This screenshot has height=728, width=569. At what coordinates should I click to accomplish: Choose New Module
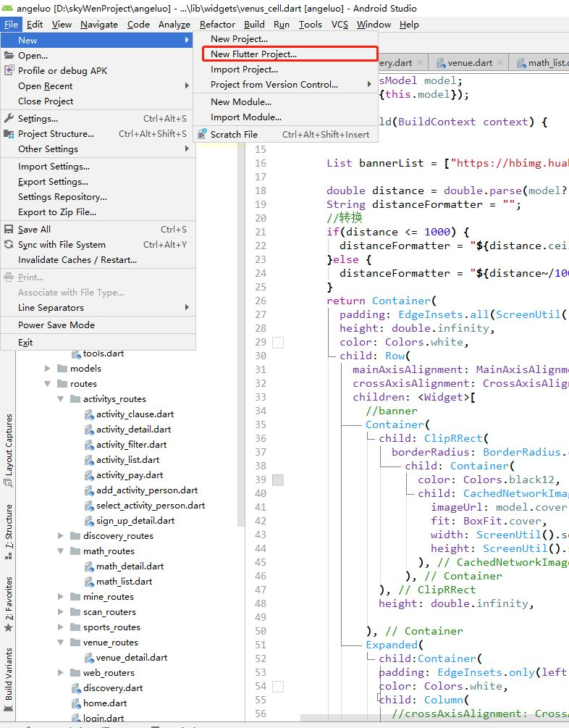coord(286,101)
